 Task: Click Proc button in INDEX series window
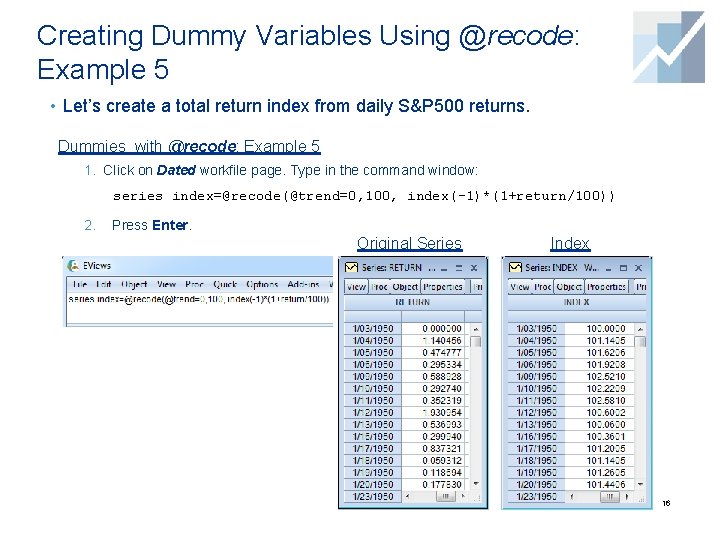point(543,287)
